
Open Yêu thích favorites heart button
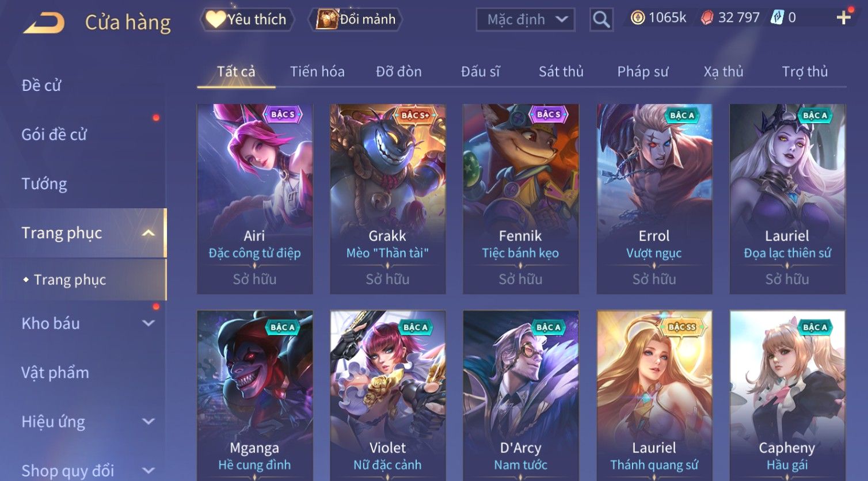pyautogui.click(x=247, y=20)
